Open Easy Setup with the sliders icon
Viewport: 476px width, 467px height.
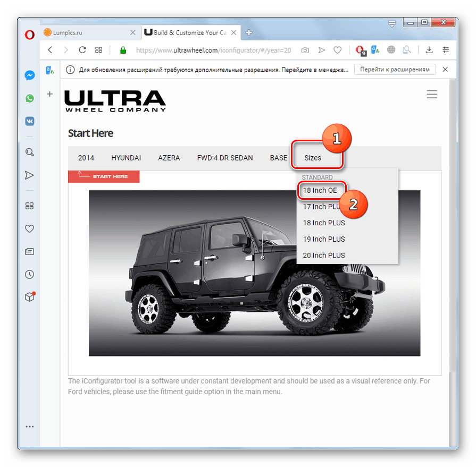446,50
